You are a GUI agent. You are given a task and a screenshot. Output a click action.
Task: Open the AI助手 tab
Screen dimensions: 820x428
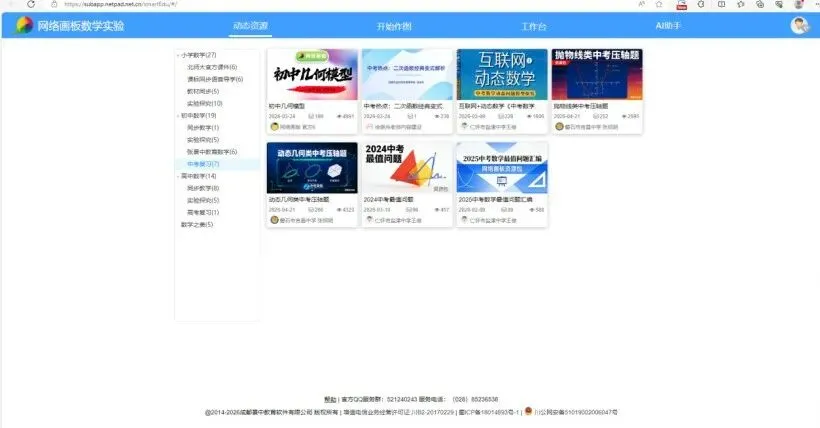[668, 26]
